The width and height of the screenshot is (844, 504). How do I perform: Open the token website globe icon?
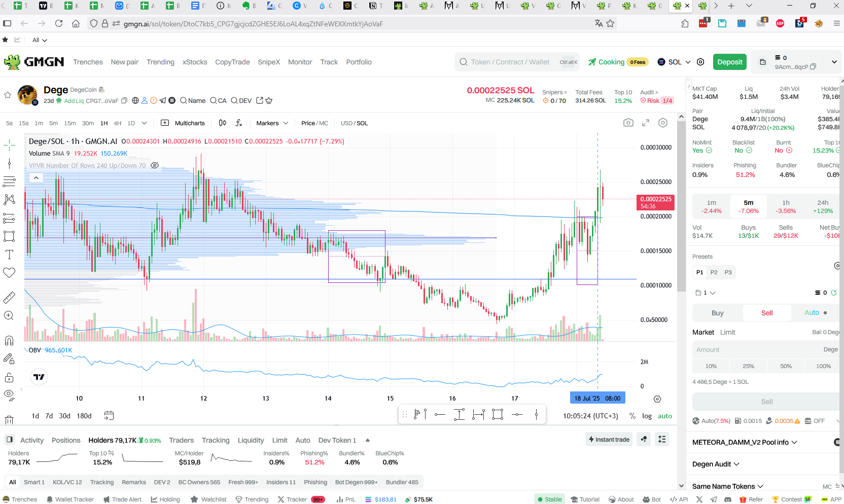(x=135, y=100)
